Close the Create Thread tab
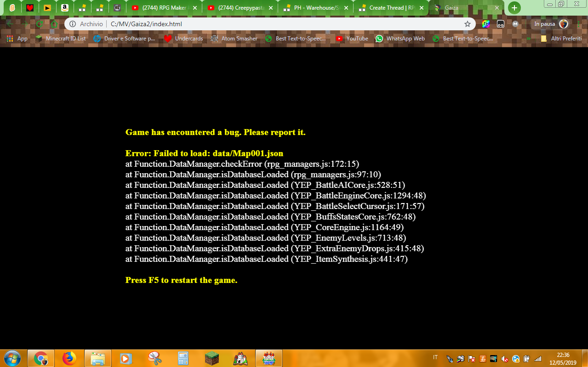 pos(421,8)
